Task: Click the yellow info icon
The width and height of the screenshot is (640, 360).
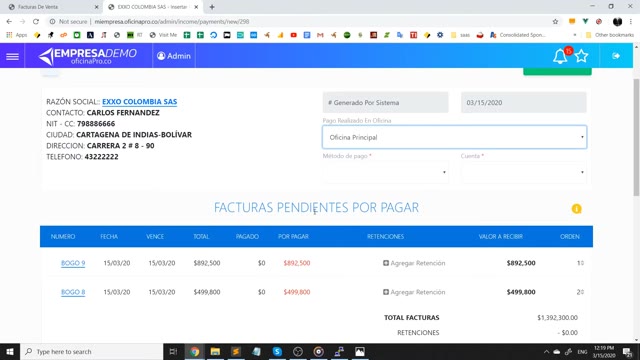Action: point(576,209)
